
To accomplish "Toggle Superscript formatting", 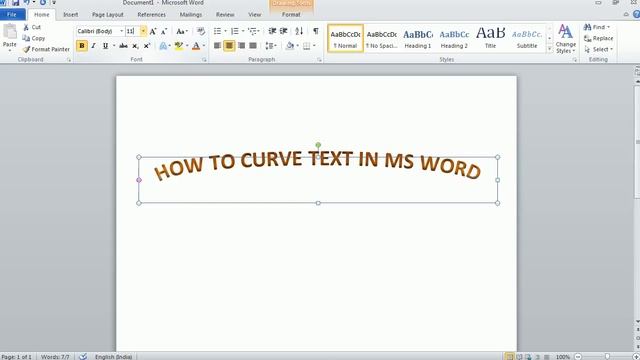I will click(147, 46).
